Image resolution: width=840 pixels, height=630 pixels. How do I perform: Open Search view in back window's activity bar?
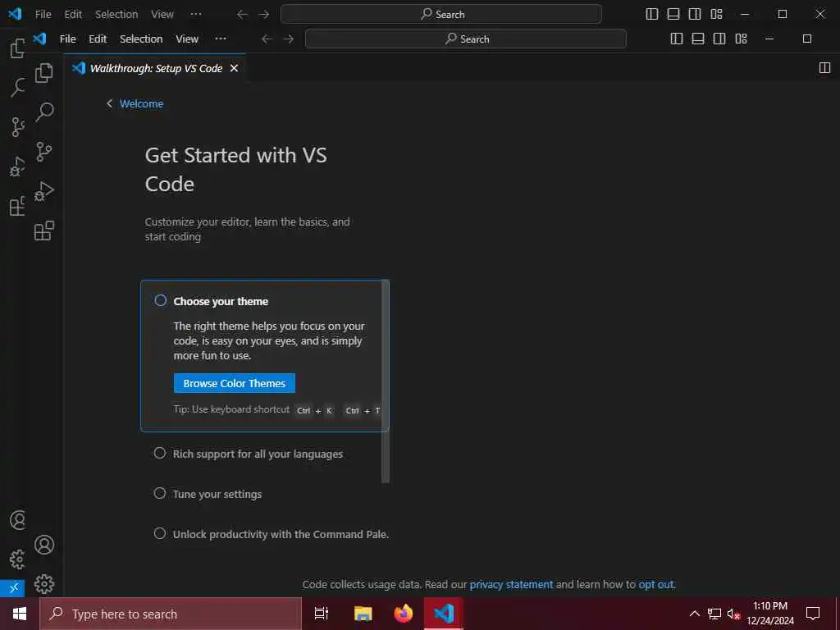(x=18, y=87)
